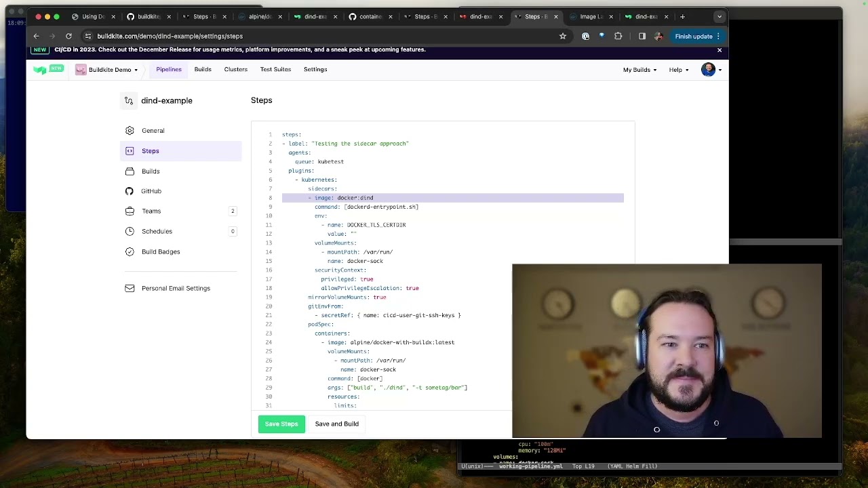Click the browser address bar URL
Screen dimensions: 868x488
pos(170,36)
